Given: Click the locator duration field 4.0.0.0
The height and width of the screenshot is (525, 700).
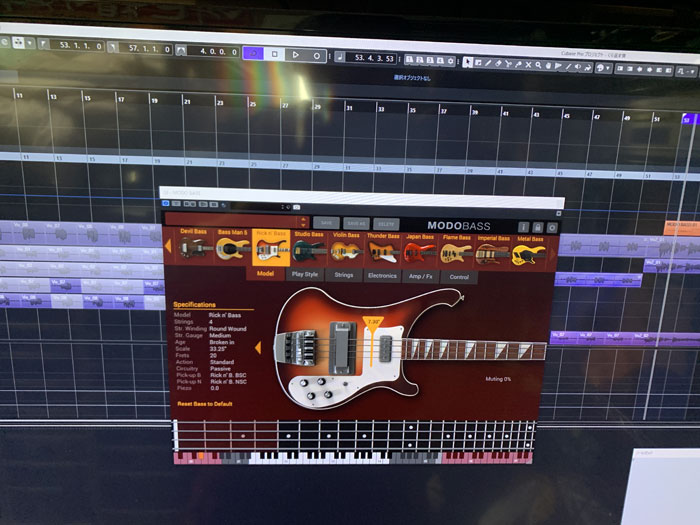Looking at the screenshot, I should (x=213, y=51).
